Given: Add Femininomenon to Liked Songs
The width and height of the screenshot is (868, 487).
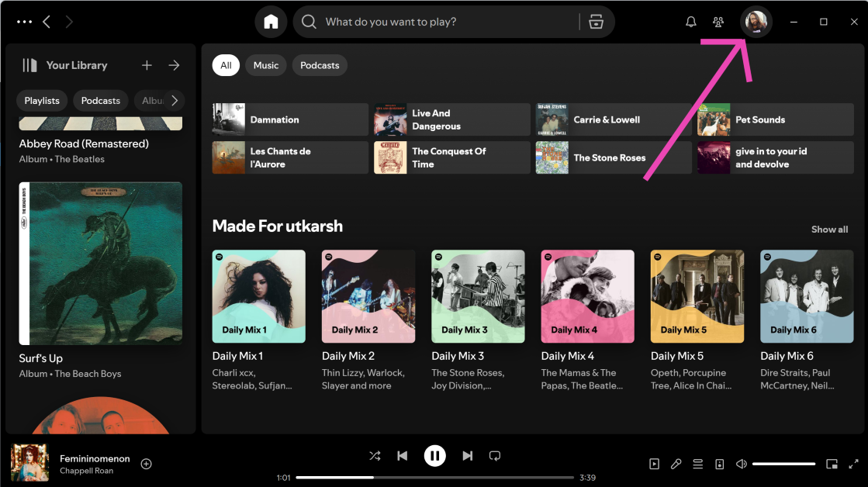Looking at the screenshot, I should coord(146,464).
